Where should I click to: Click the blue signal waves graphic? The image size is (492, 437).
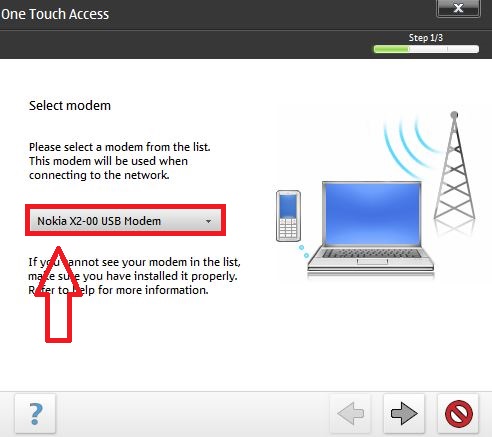coord(408,147)
